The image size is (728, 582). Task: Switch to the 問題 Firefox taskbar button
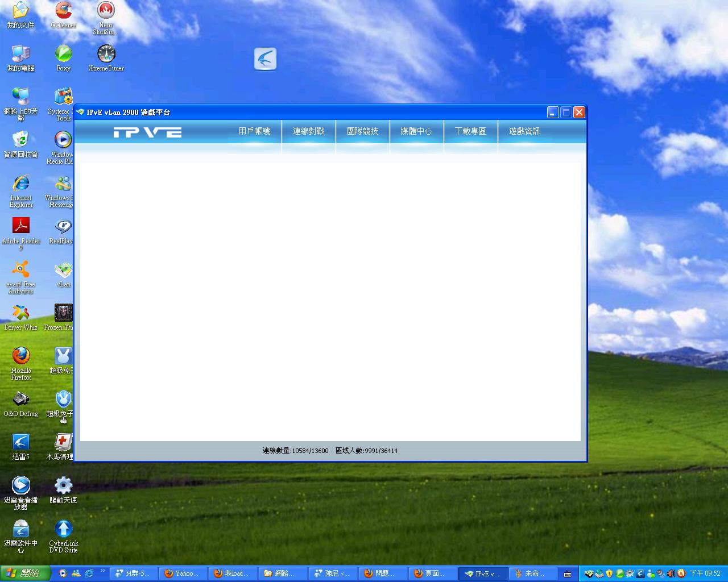click(383, 573)
